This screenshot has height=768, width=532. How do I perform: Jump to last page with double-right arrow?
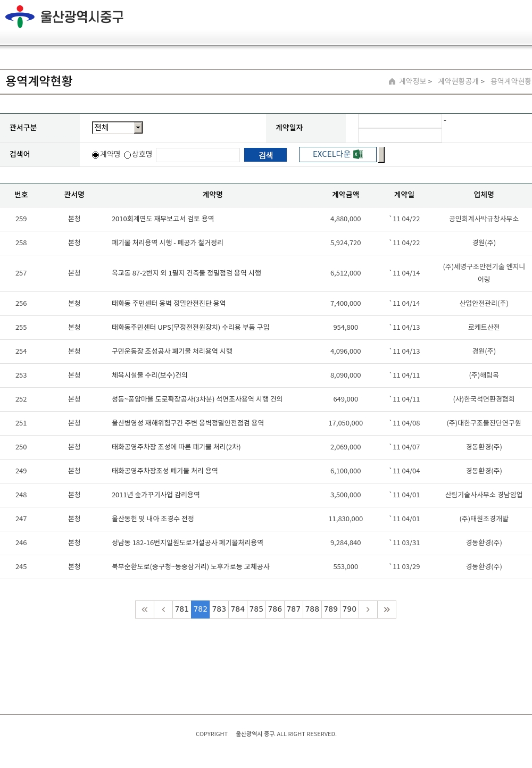[x=387, y=610]
